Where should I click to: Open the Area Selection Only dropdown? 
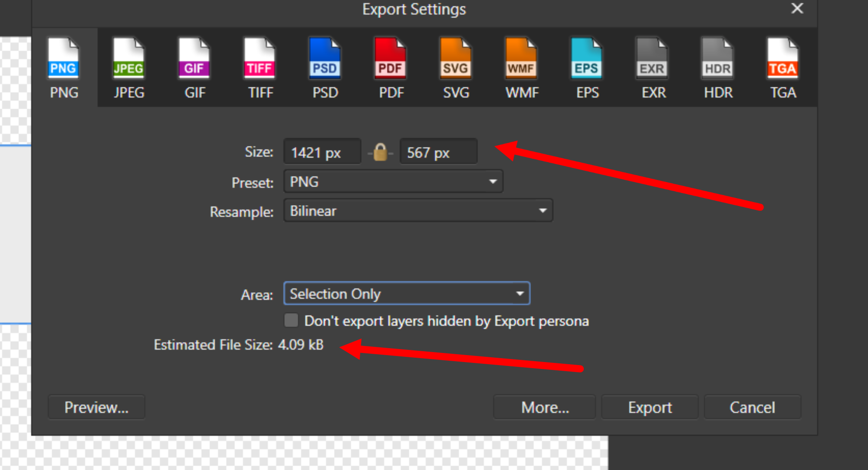coord(407,294)
